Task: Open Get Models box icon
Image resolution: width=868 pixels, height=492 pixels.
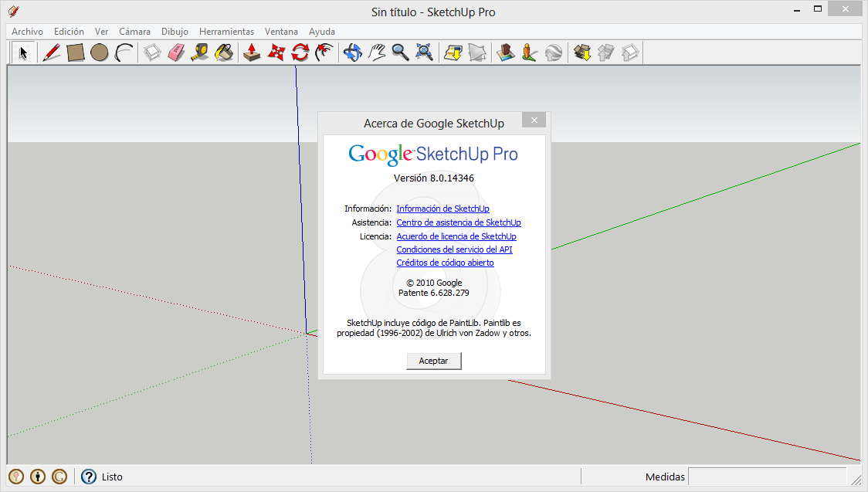Action: (581, 53)
